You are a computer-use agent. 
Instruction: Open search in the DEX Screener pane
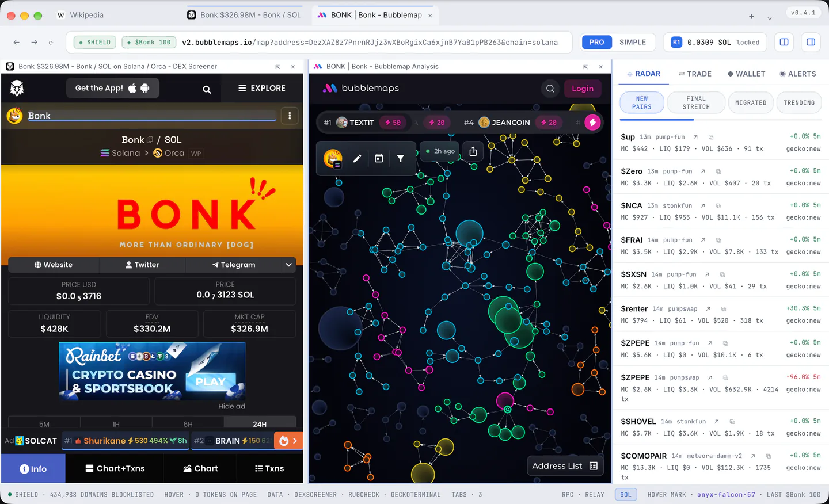(x=207, y=89)
